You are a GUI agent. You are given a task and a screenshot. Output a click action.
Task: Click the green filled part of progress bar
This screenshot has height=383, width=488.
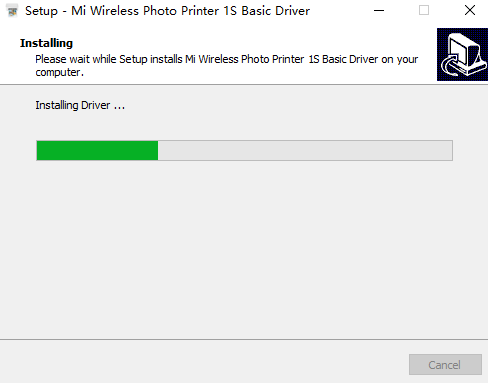coord(97,151)
